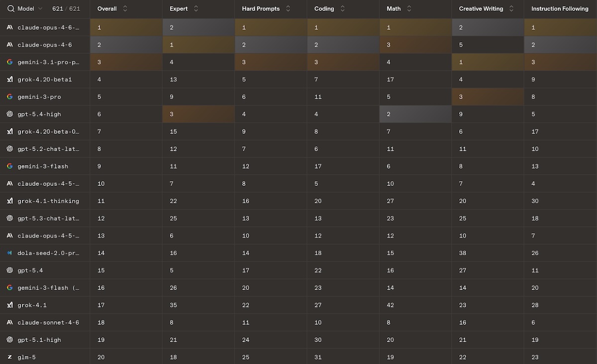This screenshot has width=597, height=364.
Task: Sort the Math column using its arrows
Action: tap(409, 9)
